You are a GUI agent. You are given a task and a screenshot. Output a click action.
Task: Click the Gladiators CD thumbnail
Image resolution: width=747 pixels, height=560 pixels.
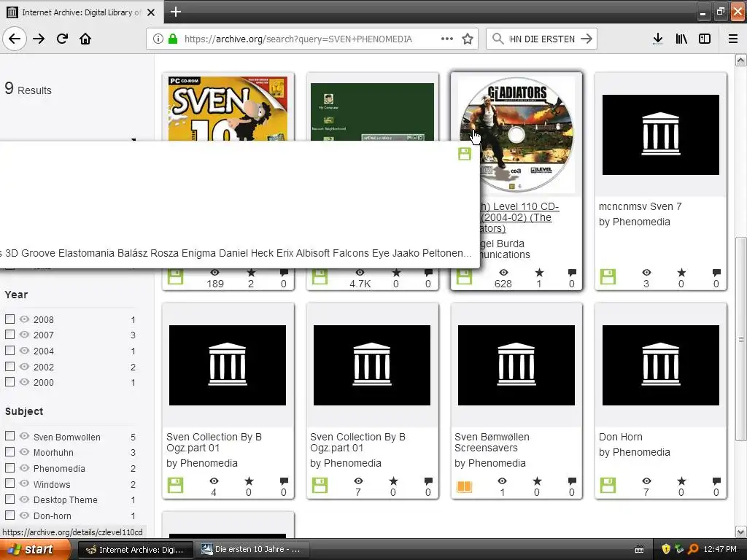[516, 135]
